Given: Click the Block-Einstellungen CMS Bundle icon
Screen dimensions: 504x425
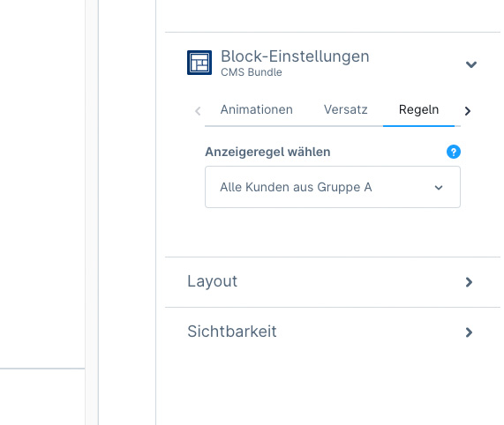Looking at the screenshot, I should 199,63.
